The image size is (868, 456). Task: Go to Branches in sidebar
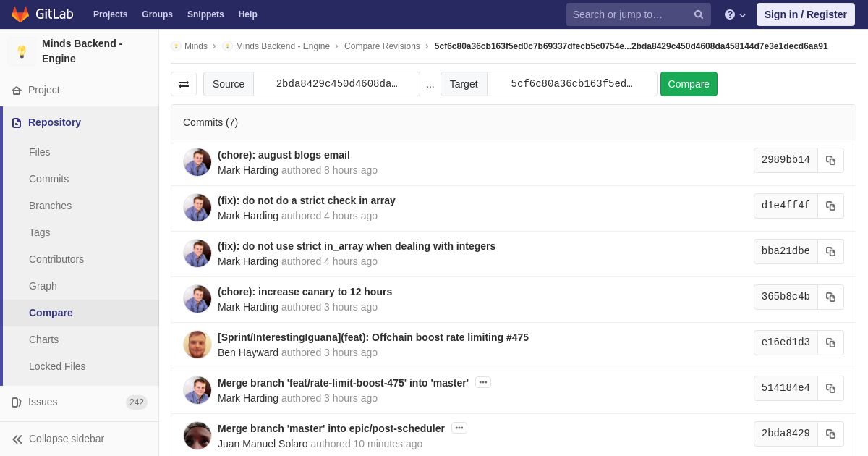tap(51, 206)
